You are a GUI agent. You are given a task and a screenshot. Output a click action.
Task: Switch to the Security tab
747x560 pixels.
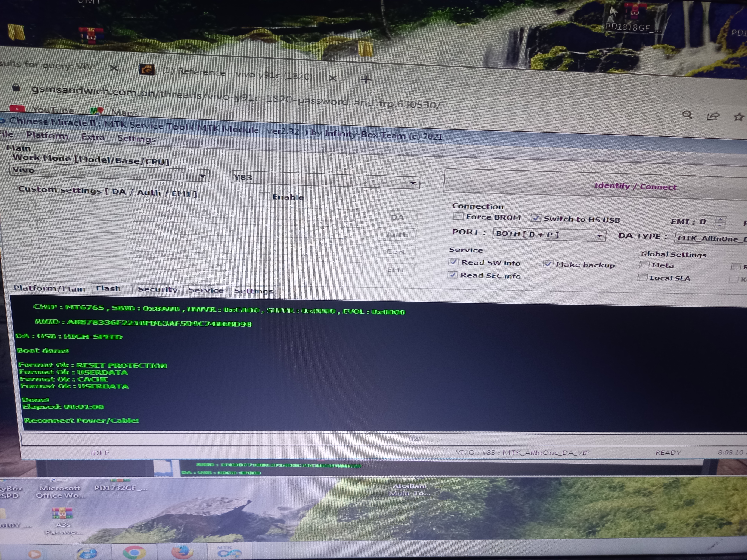(x=157, y=290)
